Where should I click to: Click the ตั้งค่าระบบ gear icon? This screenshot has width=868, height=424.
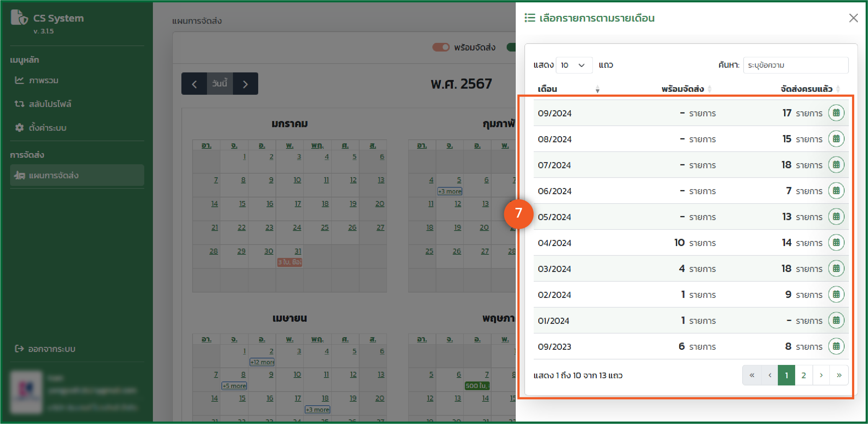coord(19,128)
